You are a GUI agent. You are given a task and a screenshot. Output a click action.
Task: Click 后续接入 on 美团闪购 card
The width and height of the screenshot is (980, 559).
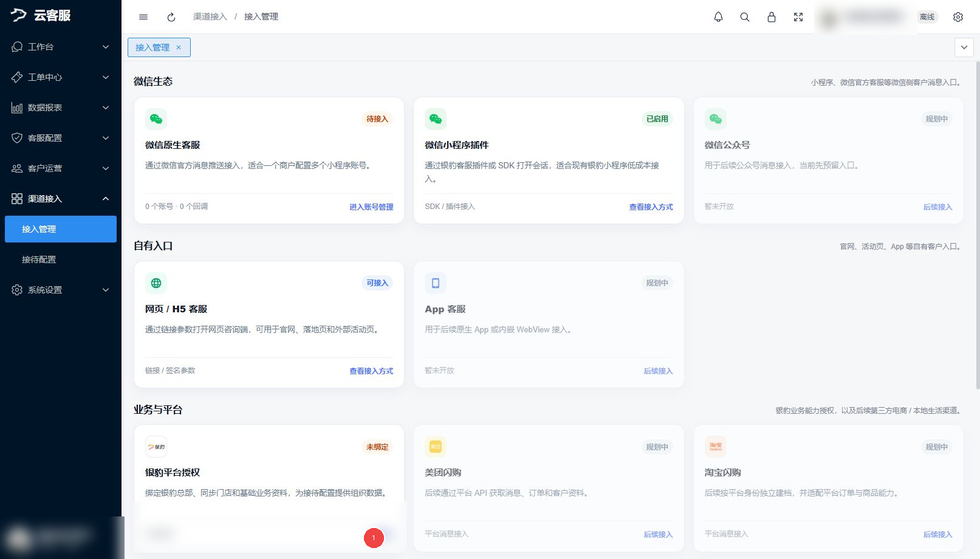click(x=658, y=535)
